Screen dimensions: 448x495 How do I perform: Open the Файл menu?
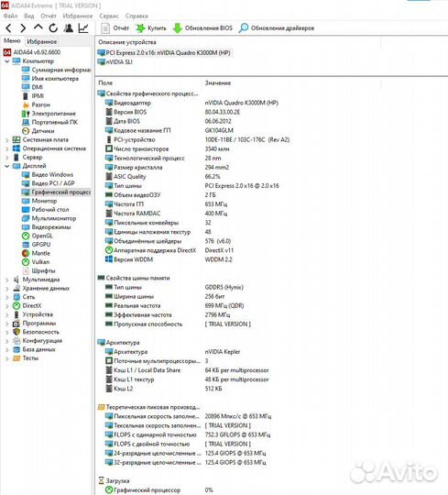point(10,16)
